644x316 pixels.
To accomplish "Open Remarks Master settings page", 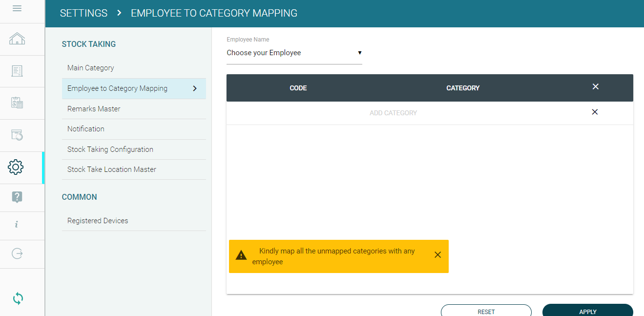I will coord(94,109).
